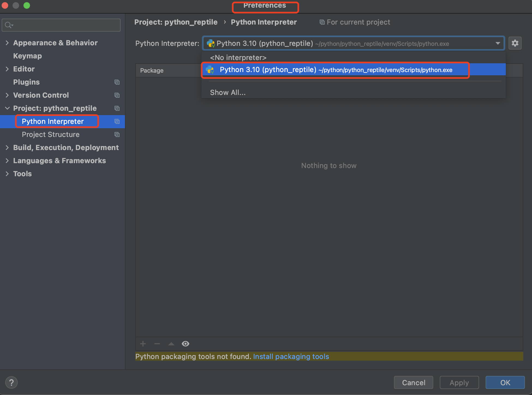Click the green zoom window button
Viewport: 532px width, 395px height.
(x=27, y=5)
